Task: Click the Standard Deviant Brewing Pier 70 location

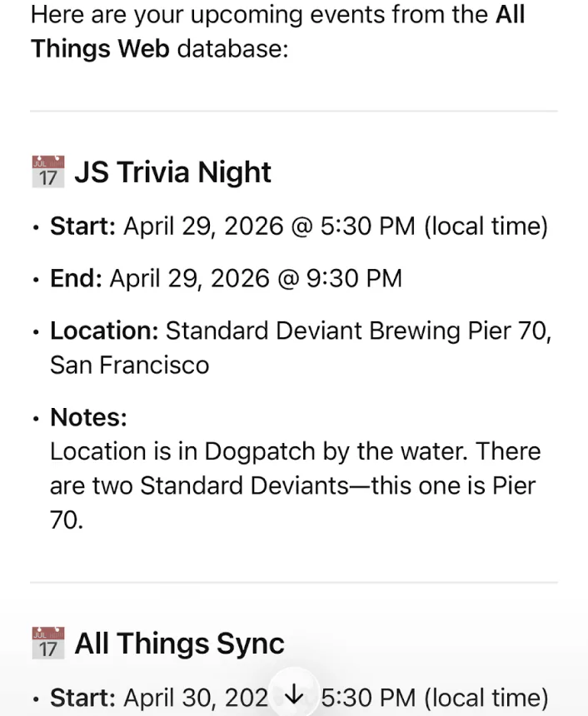Action: coord(358,331)
